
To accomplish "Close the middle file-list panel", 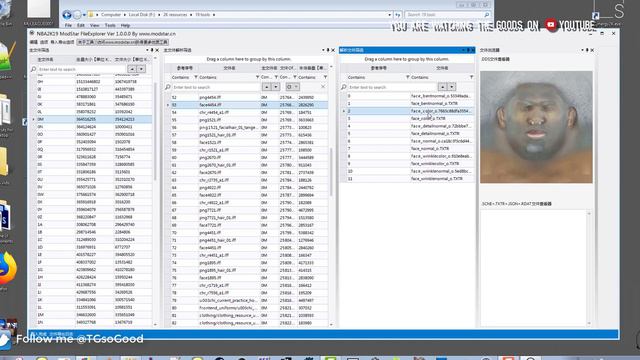I will tap(333, 50).
